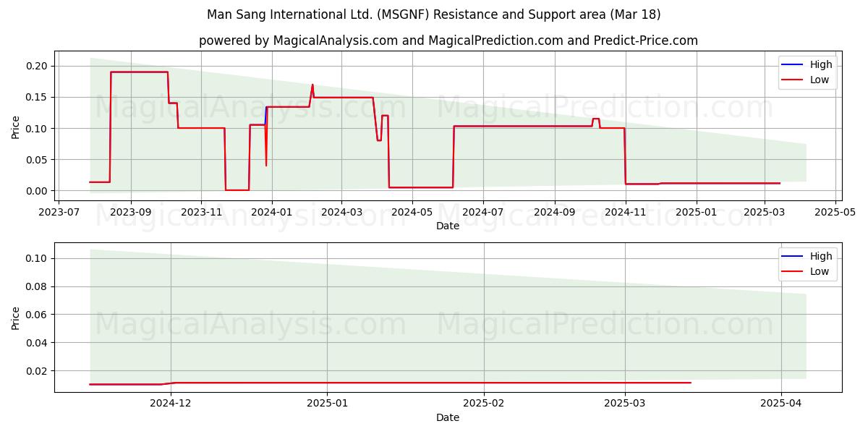
Task: Click the '2024-09' x-axis label on the top chart
Action: pos(555,212)
